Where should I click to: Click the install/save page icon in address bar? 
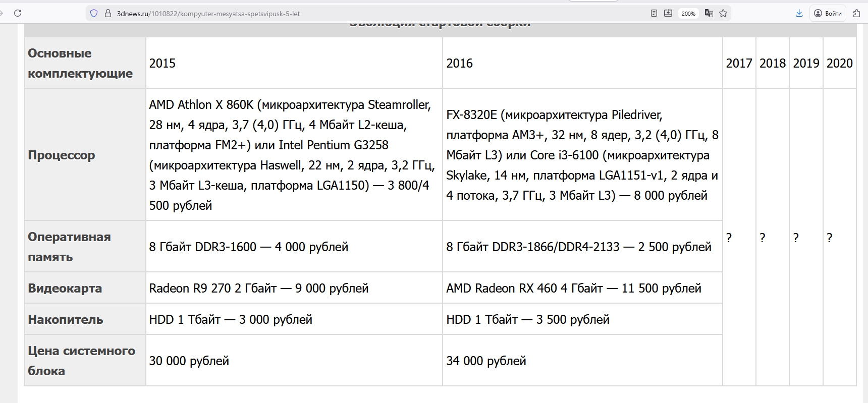click(x=668, y=14)
